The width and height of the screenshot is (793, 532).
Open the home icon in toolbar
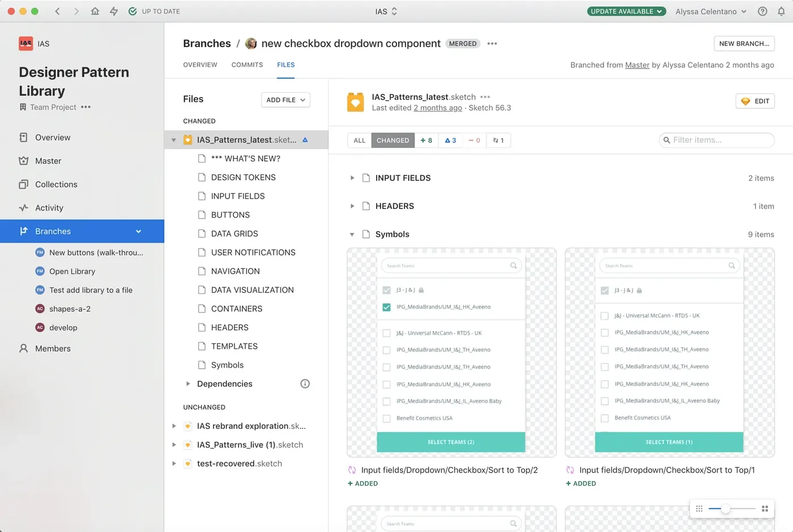click(x=95, y=11)
